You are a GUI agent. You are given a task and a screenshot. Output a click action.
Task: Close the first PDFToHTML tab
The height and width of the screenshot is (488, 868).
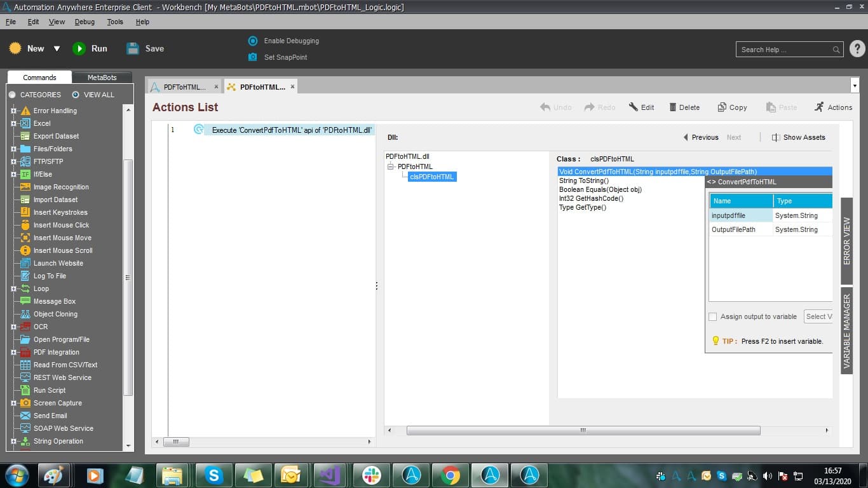pyautogui.click(x=216, y=86)
